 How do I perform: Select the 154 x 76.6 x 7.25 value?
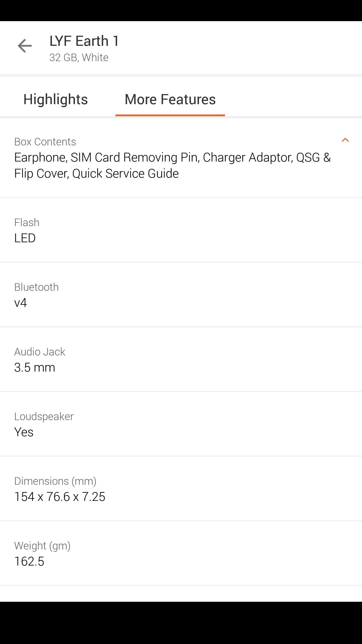(60, 497)
